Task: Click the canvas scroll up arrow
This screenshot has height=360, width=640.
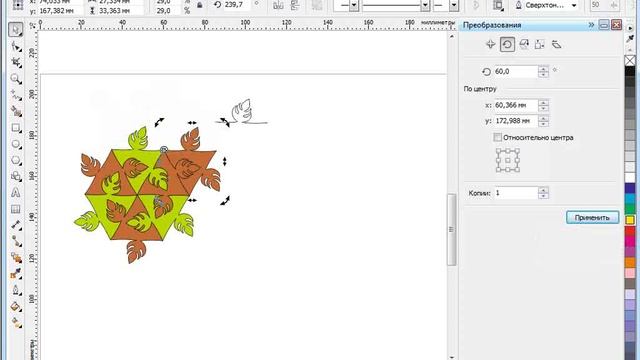Action: tap(451, 37)
